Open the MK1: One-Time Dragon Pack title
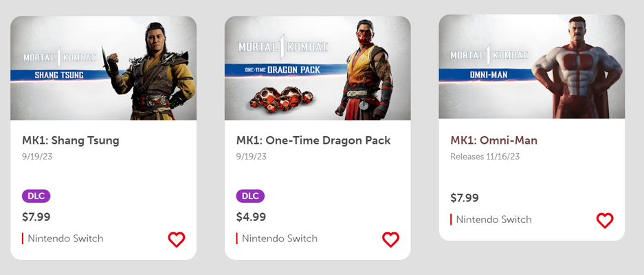The height and width of the screenshot is (275, 644). pos(313,140)
